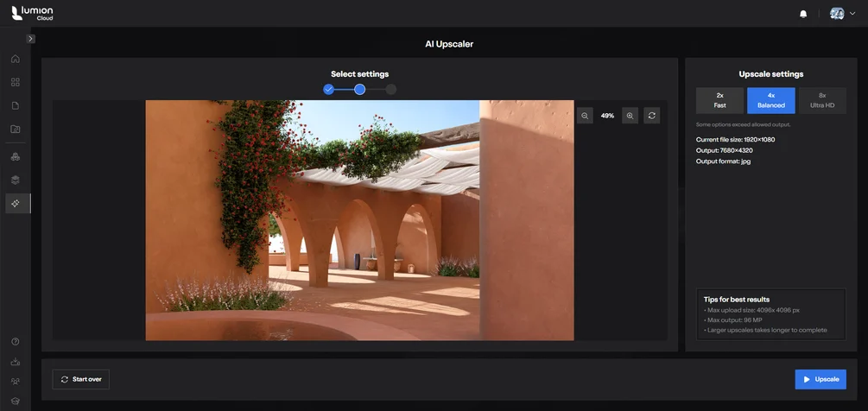868x411 pixels.
Task: Select the 2x Fast upscale option
Action: [719, 100]
